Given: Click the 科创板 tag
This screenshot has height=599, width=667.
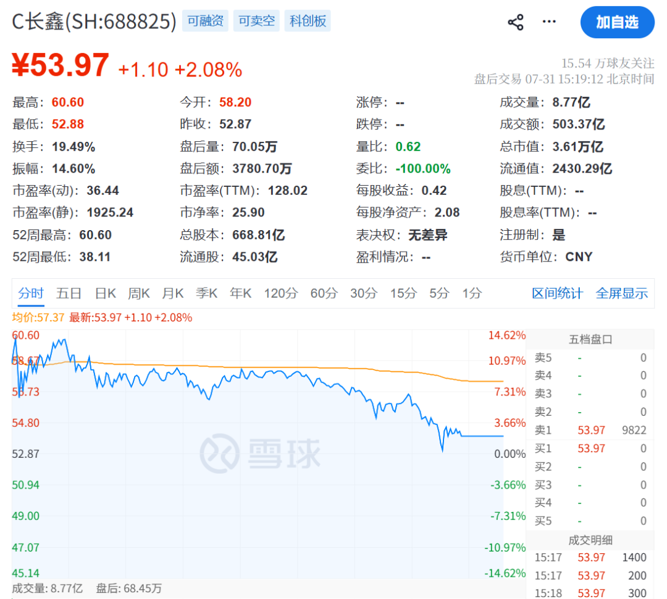Looking at the screenshot, I should (308, 21).
